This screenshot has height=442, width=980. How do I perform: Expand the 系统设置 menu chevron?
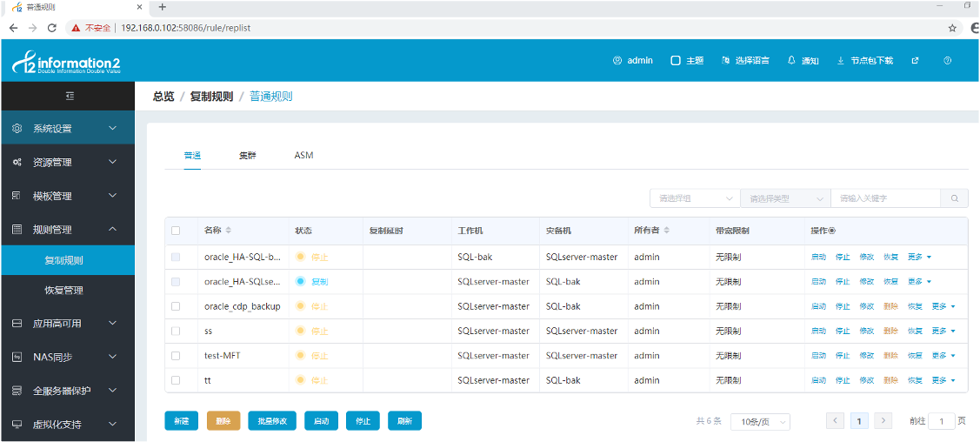pyautogui.click(x=112, y=128)
